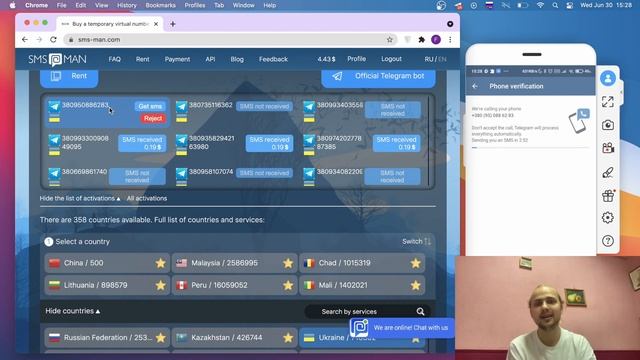Click Switch sort control in country selector
640x360 pixels.
pyautogui.click(x=416, y=242)
